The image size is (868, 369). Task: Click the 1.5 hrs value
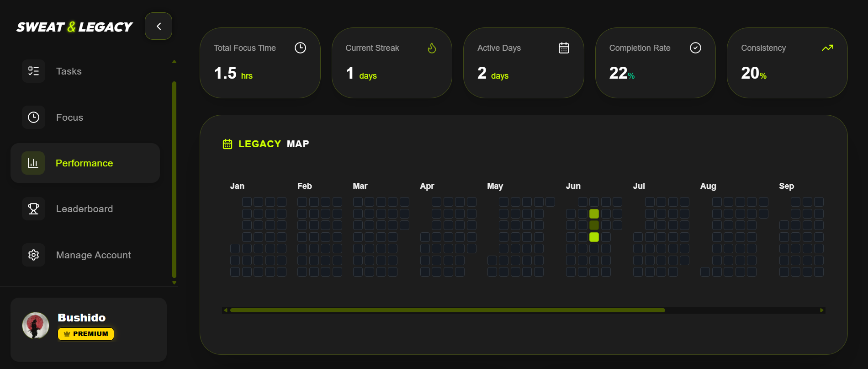(x=233, y=73)
